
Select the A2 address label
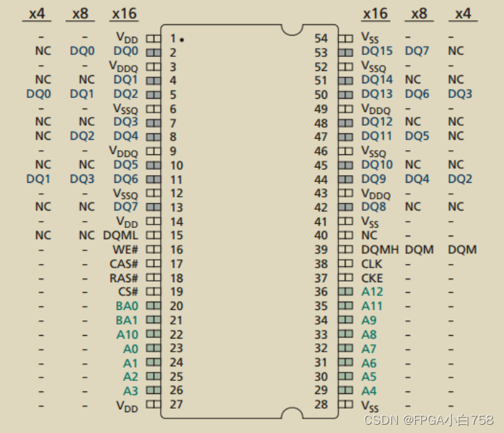pos(131,377)
